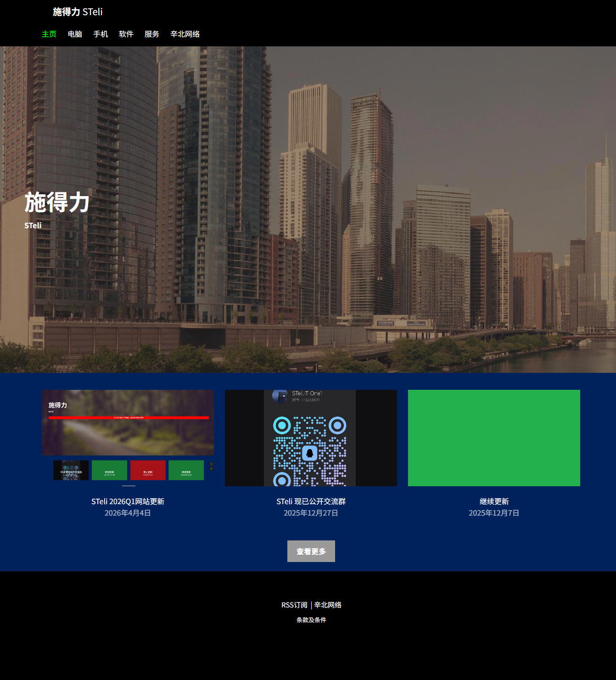Open the STeli 现已公开交流群 post title
The image size is (616, 680).
point(311,501)
